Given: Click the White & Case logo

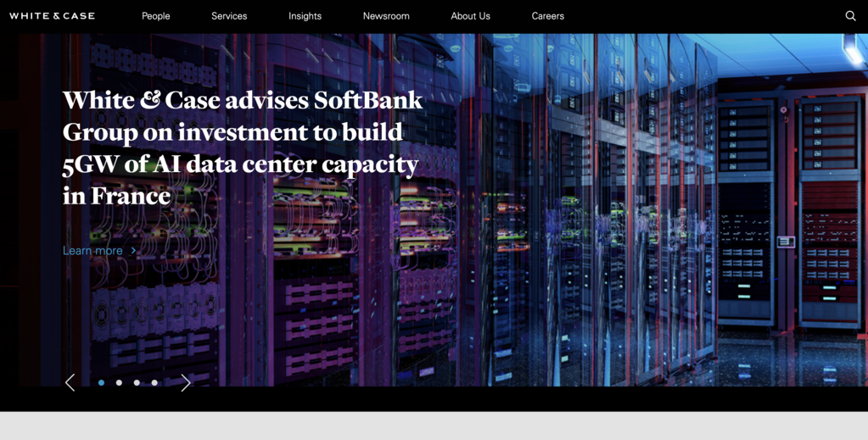Looking at the screenshot, I should point(52,16).
